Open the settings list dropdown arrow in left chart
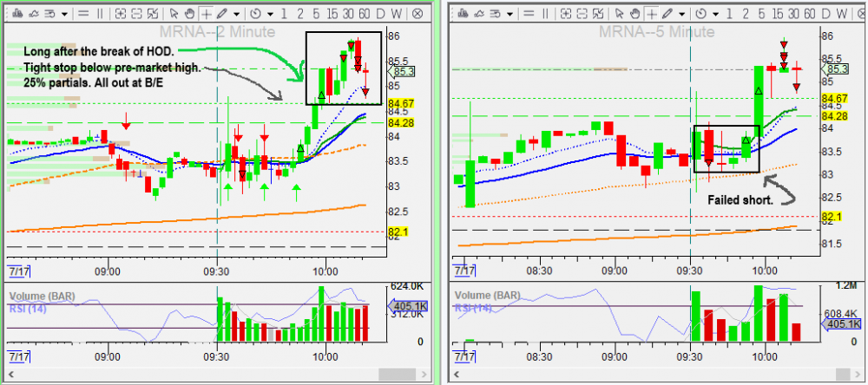The image size is (868, 385). pos(65,14)
